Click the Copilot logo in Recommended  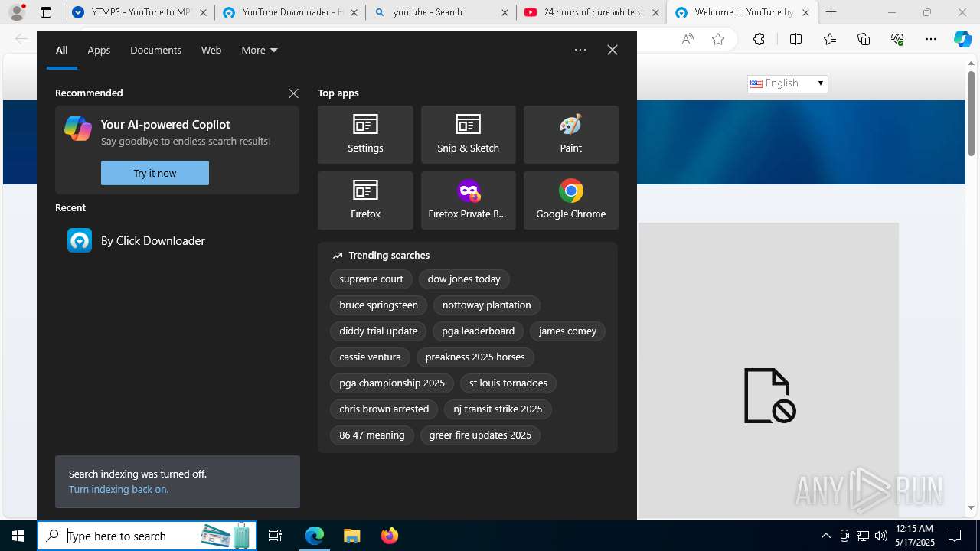[x=78, y=129]
